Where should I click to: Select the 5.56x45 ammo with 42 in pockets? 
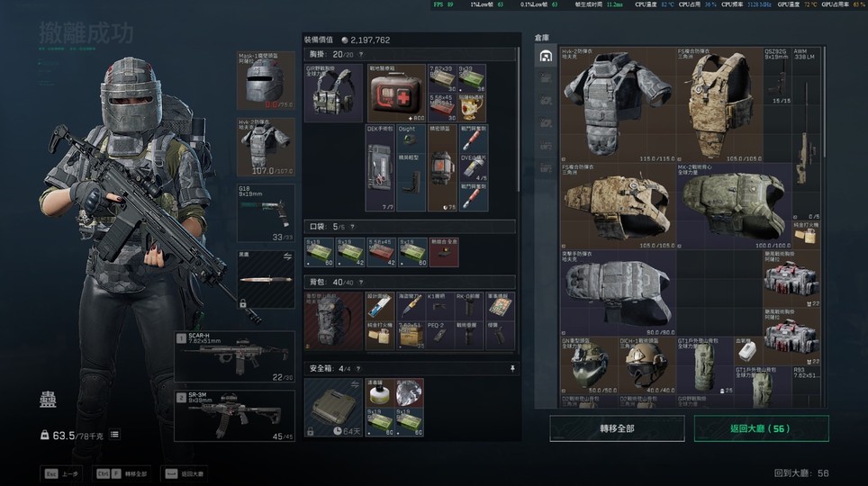point(382,252)
